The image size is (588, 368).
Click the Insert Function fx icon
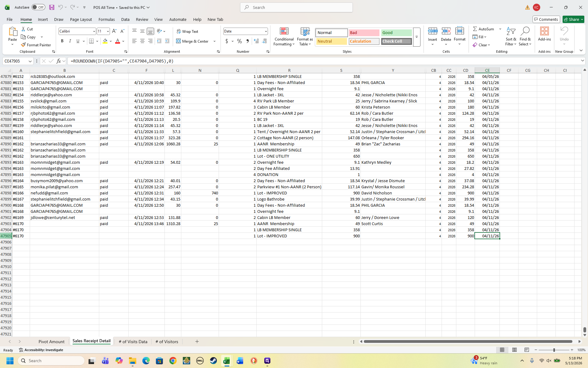point(58,61)
